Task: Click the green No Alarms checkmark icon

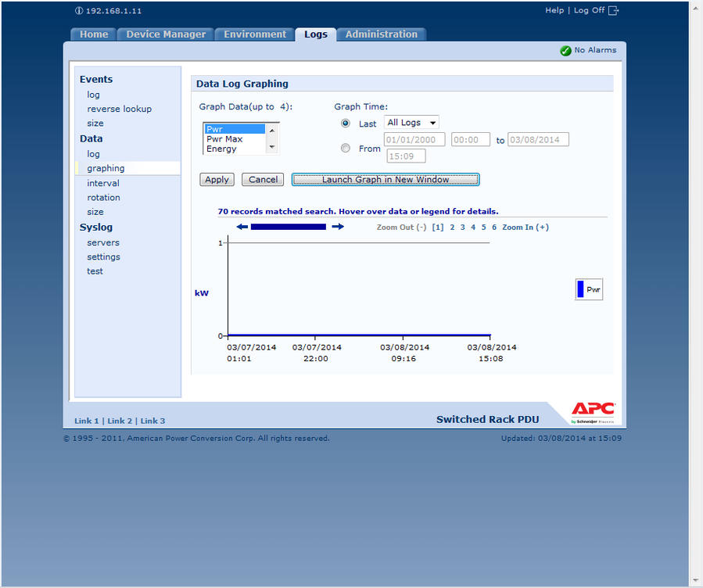Action: point(565,51)
